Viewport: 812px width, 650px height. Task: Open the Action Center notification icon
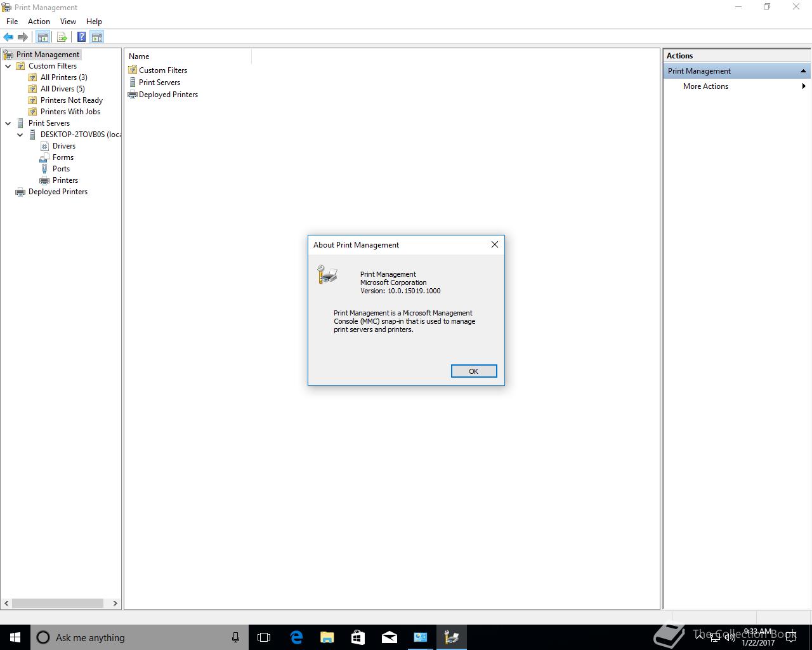click(x=791, y=637)
